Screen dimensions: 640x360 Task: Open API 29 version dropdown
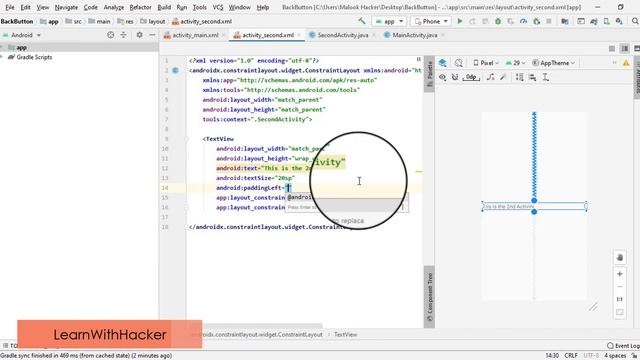pyautogui.click(x=515, y=63)
